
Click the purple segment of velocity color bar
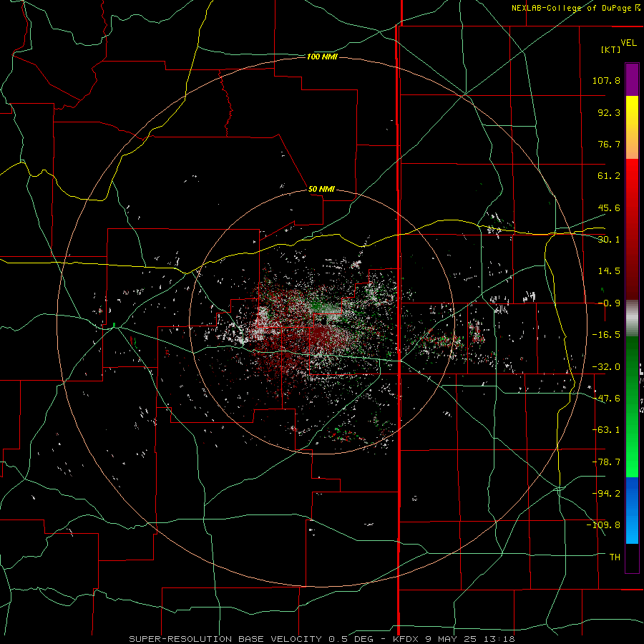point(632,79)
